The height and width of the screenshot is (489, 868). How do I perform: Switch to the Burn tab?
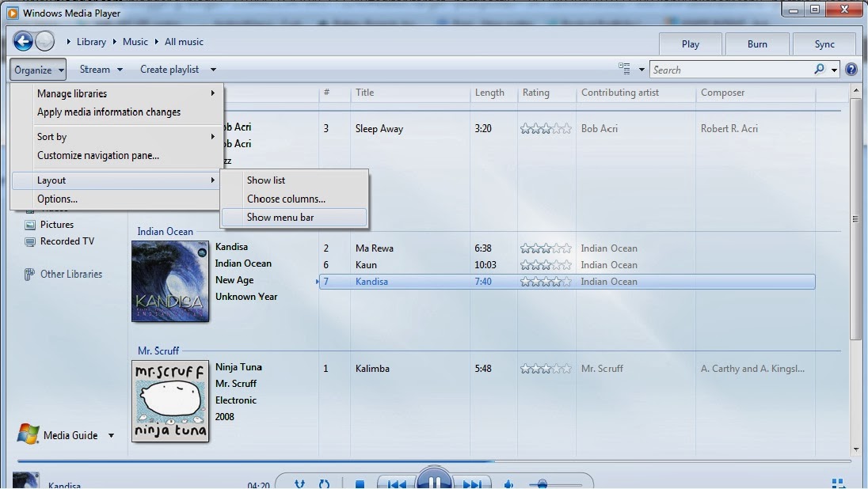[x=757, y=44]
